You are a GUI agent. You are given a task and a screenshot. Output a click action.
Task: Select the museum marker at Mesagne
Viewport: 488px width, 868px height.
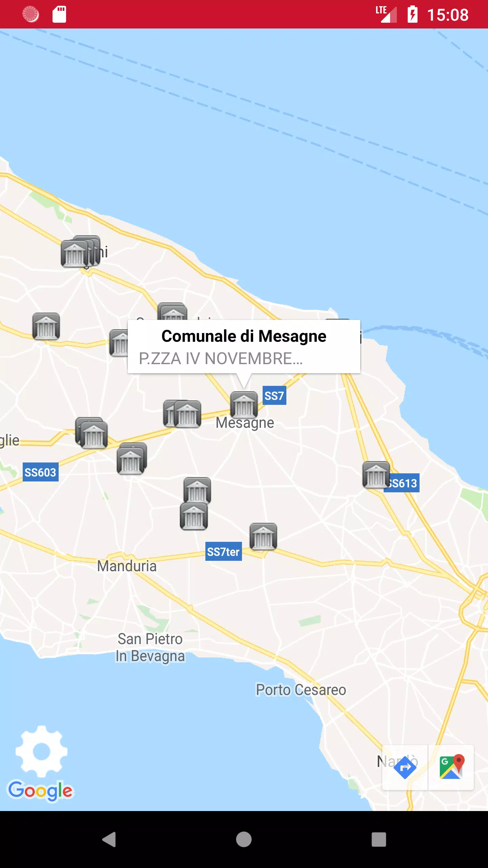244,404
